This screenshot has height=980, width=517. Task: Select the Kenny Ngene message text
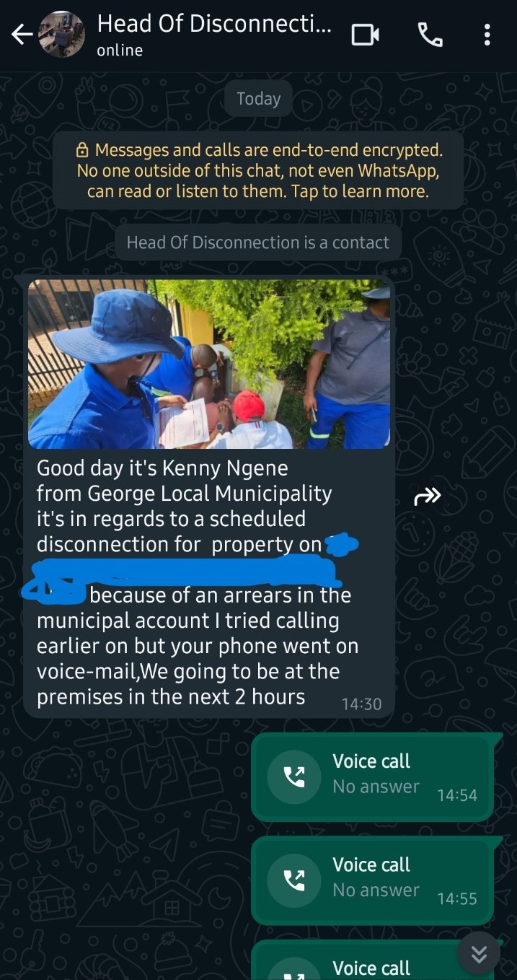[x=198, y=583]
